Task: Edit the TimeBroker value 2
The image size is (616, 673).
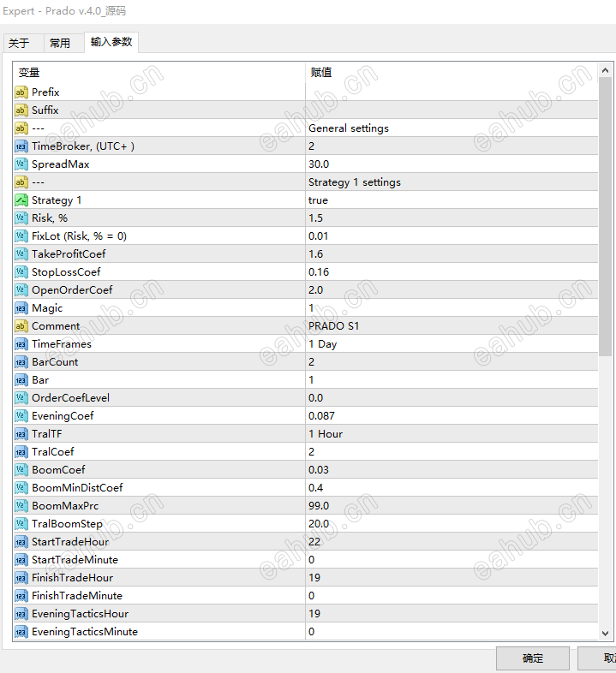Action: pos(452,146)
